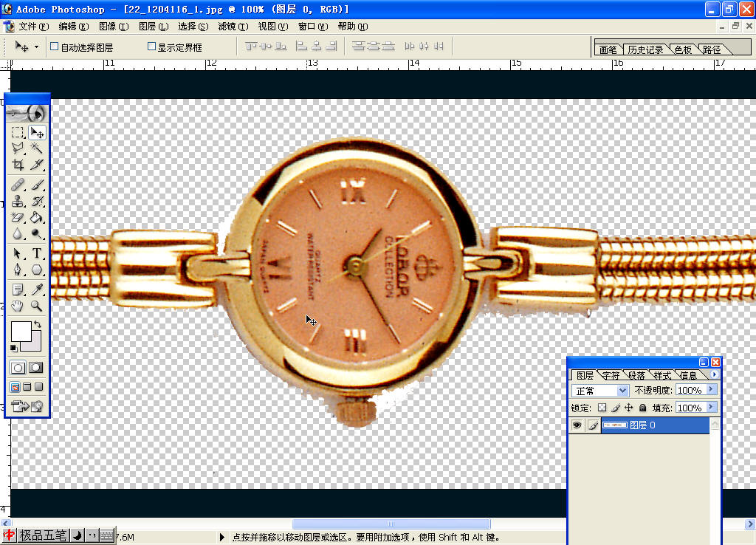756x545 pixels.
Task: Select the History Brush tool
Action: [x=37, y=201]
